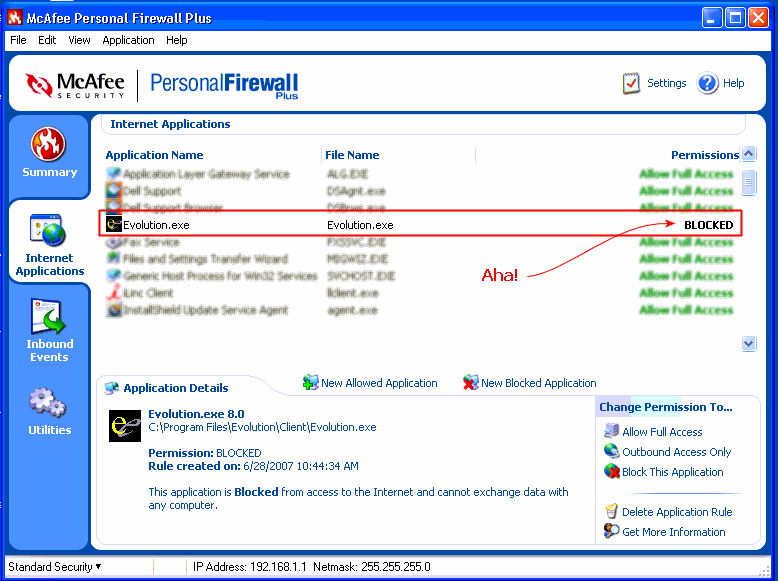Click the New Allowed Application icon
The image size is (778, 581).
coord(310,383)
